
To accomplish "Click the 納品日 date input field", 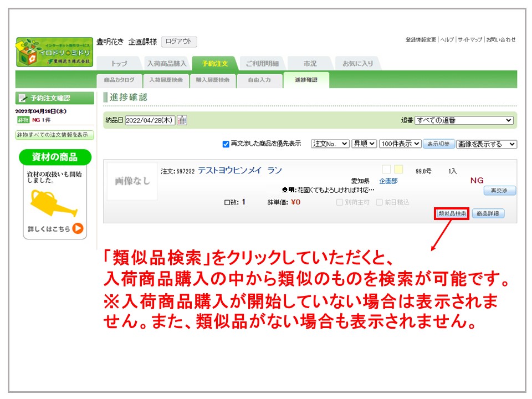I will [150, 120].
